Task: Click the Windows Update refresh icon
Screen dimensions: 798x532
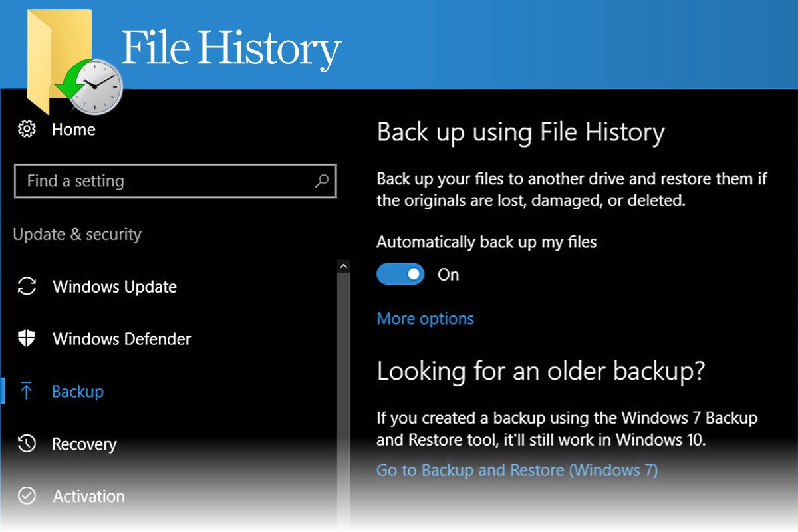Action: point(27,287)
